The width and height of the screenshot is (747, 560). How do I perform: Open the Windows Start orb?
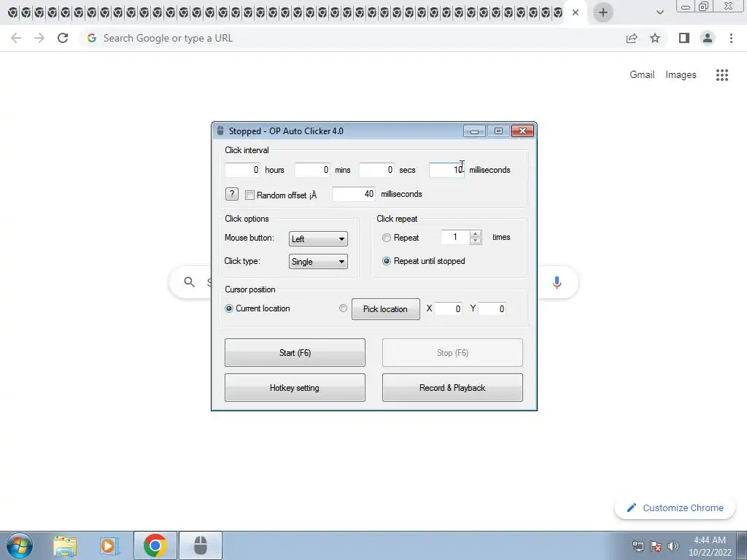pos(20,545)
